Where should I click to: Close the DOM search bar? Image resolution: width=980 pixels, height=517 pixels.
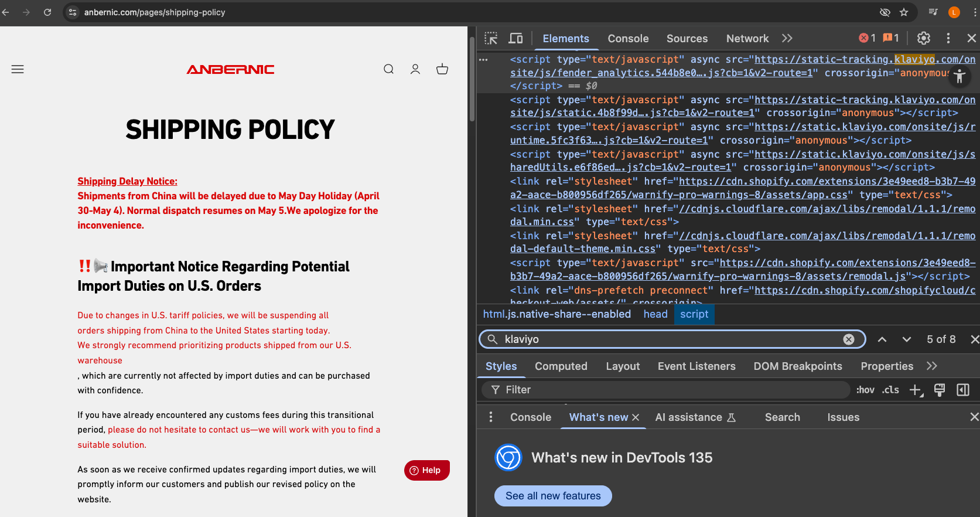tap(975, 339)
